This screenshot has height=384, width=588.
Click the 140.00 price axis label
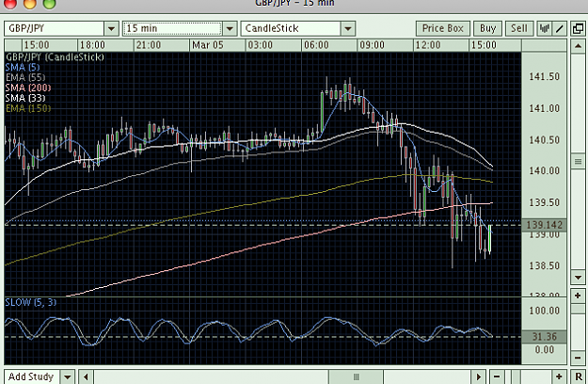pos(544,170)
